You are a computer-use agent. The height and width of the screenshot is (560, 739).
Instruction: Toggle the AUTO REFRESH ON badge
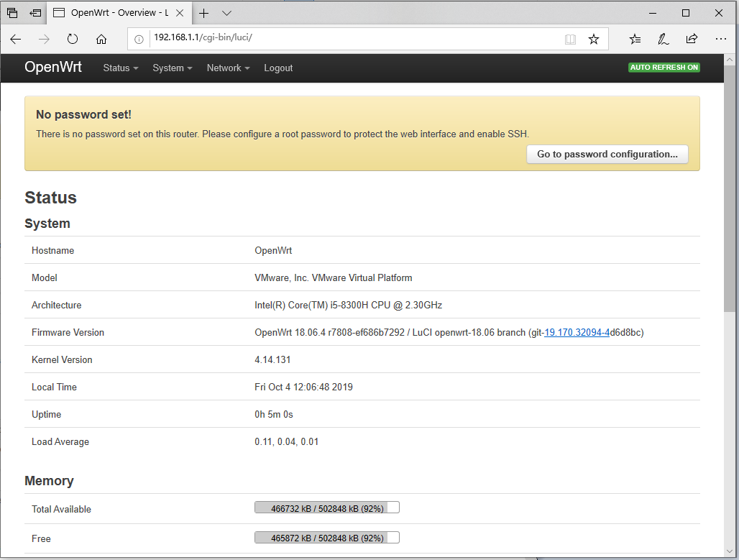click(x=664, y=68)
